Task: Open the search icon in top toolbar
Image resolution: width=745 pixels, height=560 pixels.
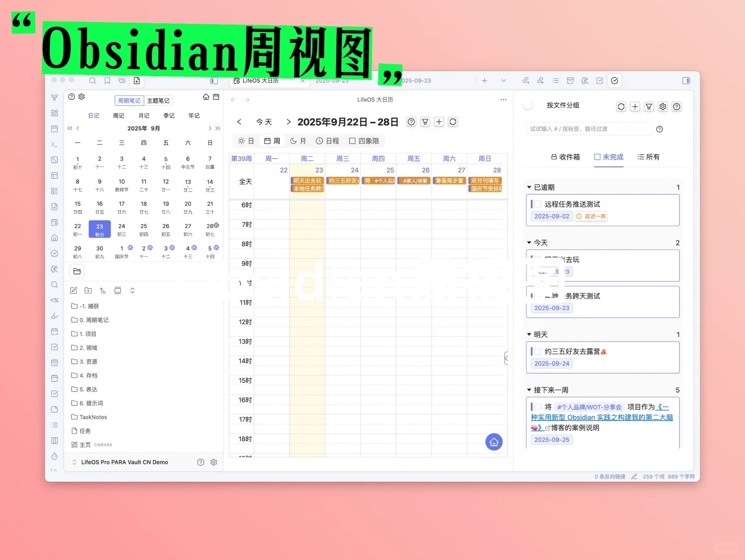Action: pos(92,80)
